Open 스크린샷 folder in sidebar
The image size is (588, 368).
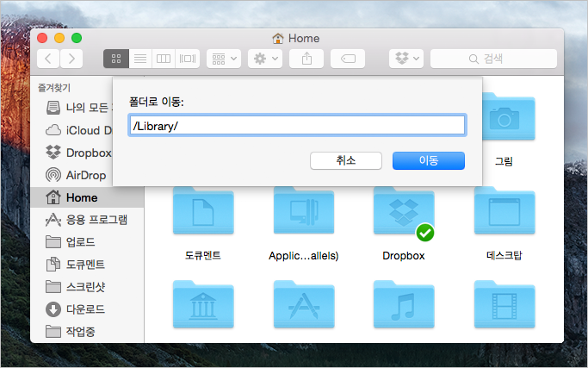point(75,287)
